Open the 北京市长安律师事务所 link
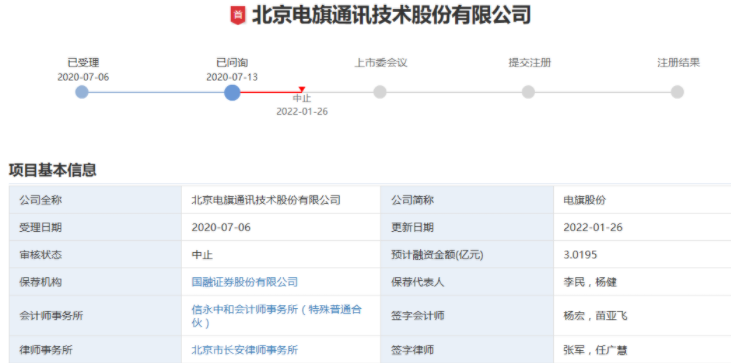731x363 pixels. [x=245, y=350]
